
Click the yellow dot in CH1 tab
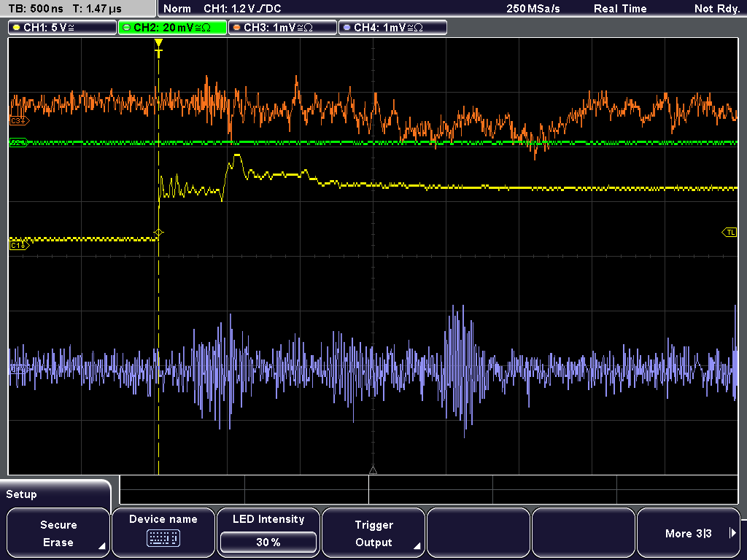click(17, 28)
